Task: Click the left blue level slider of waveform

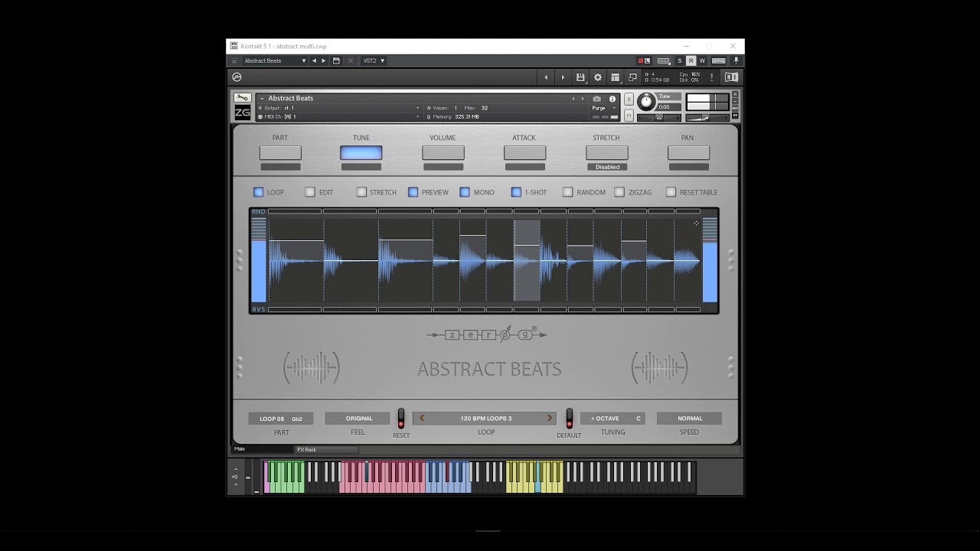Action: (259, 260)
